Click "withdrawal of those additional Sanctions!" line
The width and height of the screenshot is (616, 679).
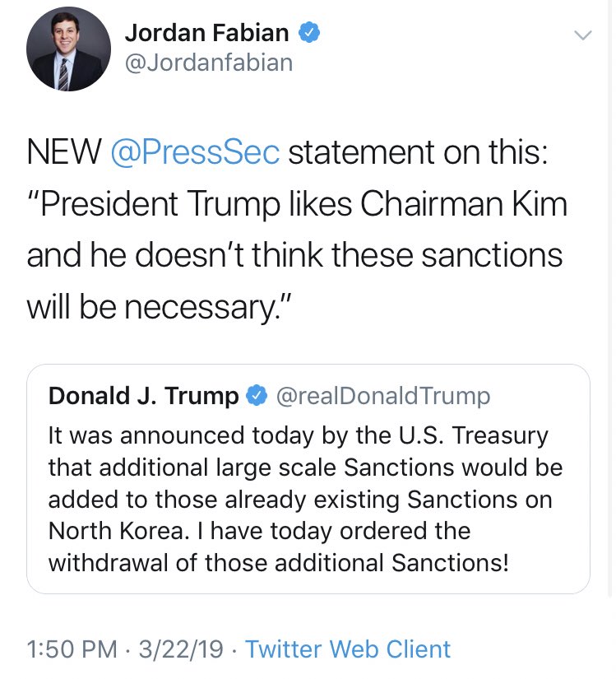(278, 562)
